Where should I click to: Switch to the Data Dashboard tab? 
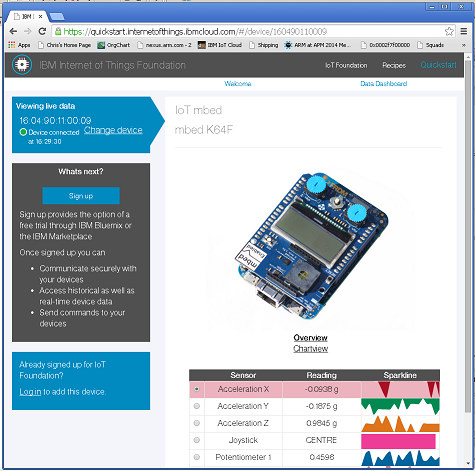click(383, 84)
